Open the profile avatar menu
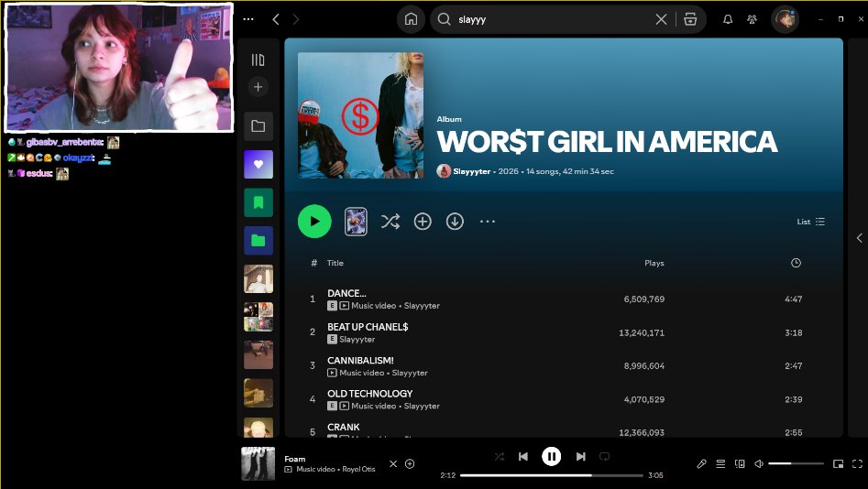Screen dimensions: 868x489 [x=785, y=19]
